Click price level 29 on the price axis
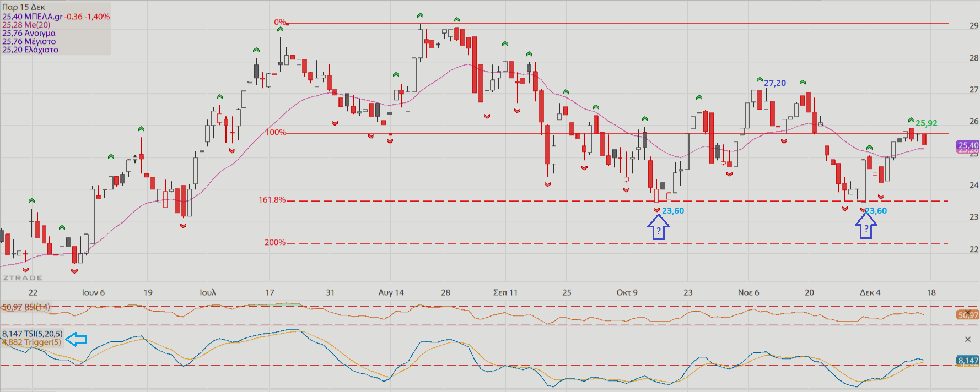The height and width of the screenshot is (392, 980). (x=974, y=25)
